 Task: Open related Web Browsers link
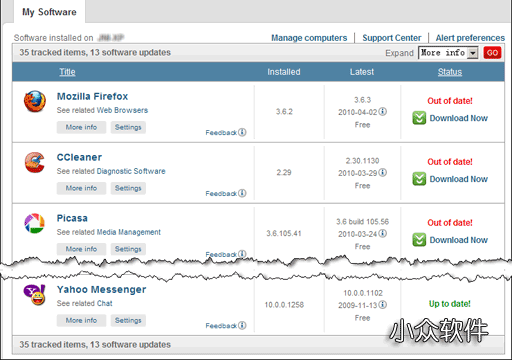coord(122,110)
